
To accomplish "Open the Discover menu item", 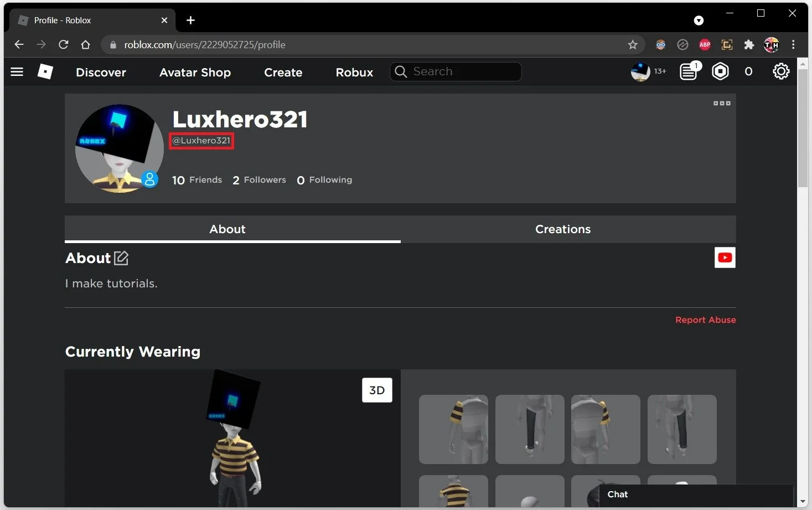I will pyautogui.click(x=101, y=73).
